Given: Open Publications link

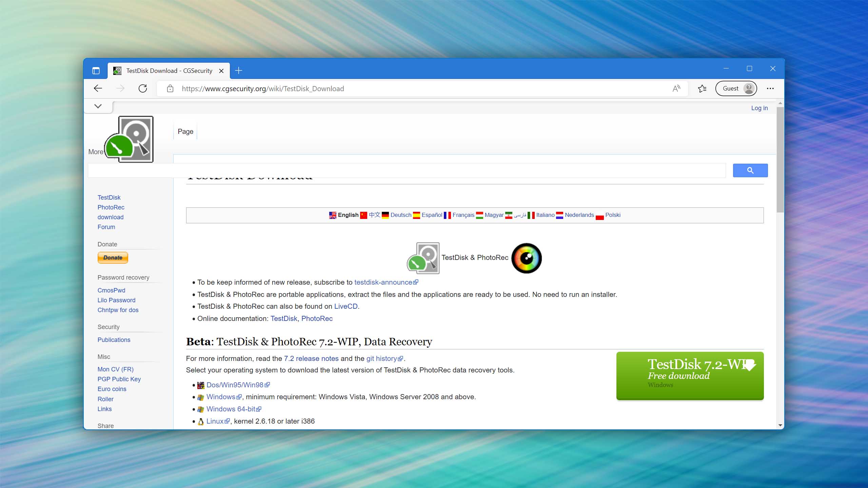Looking at the screenshot, I should 114,340.
